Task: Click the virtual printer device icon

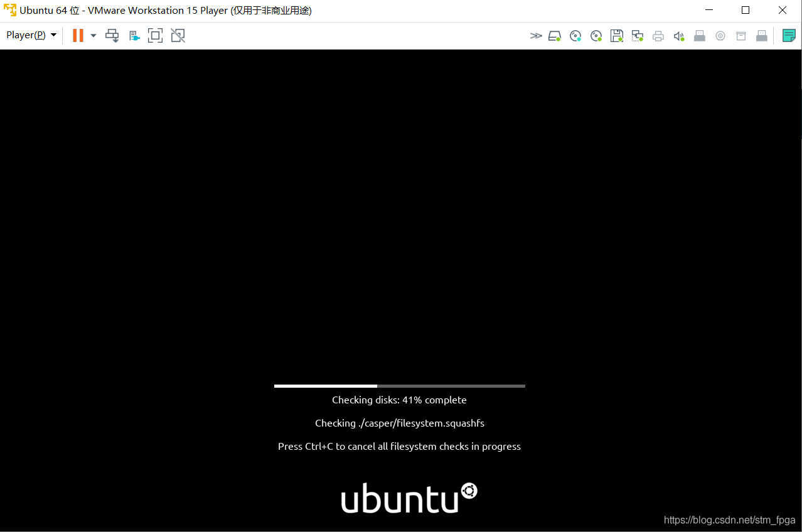Action: [658, 35]
